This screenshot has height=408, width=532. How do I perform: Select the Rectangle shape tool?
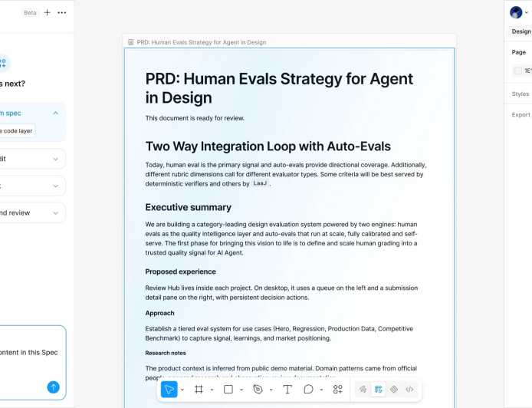coord(228,390)
